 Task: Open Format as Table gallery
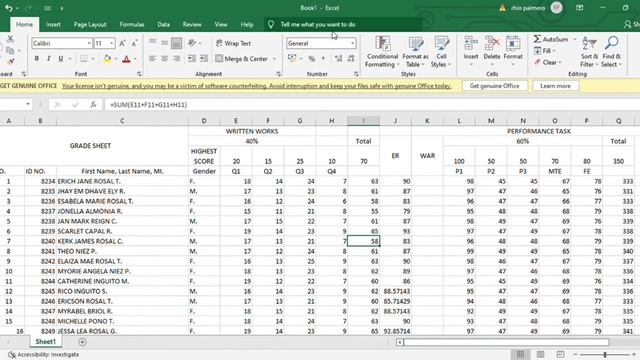416,52
